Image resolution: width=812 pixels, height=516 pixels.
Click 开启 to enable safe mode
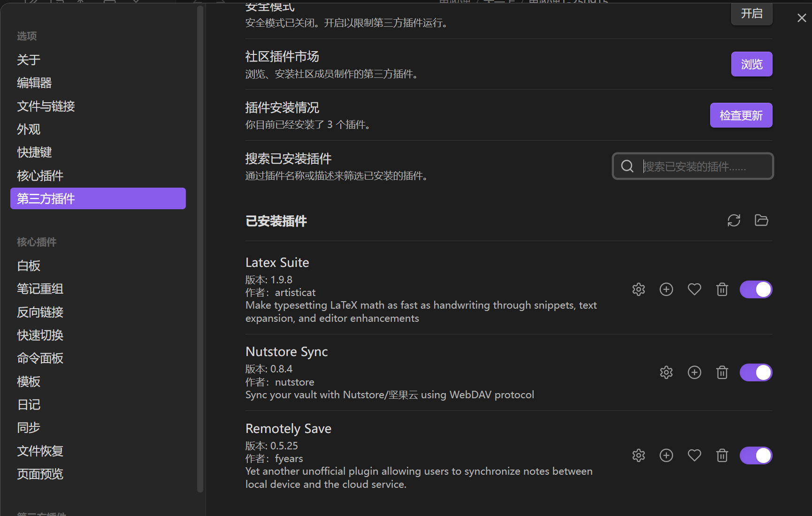tap(751, 14)
